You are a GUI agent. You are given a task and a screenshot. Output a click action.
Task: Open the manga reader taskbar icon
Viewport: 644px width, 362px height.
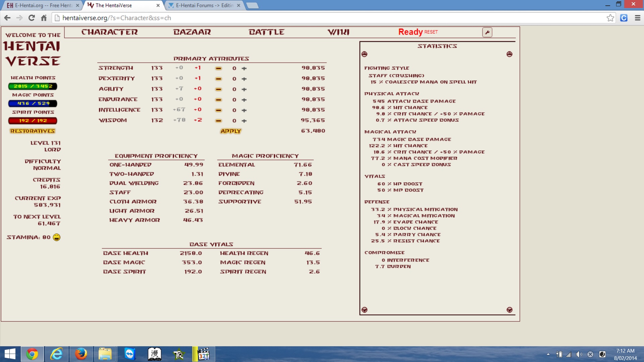coord(154,354)
